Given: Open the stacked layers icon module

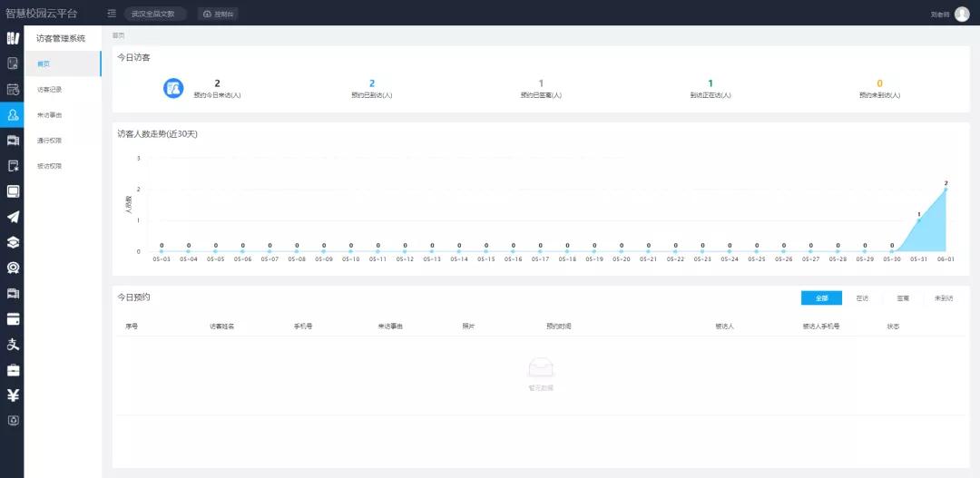Looking at the screenshot, I should (12, 242).
